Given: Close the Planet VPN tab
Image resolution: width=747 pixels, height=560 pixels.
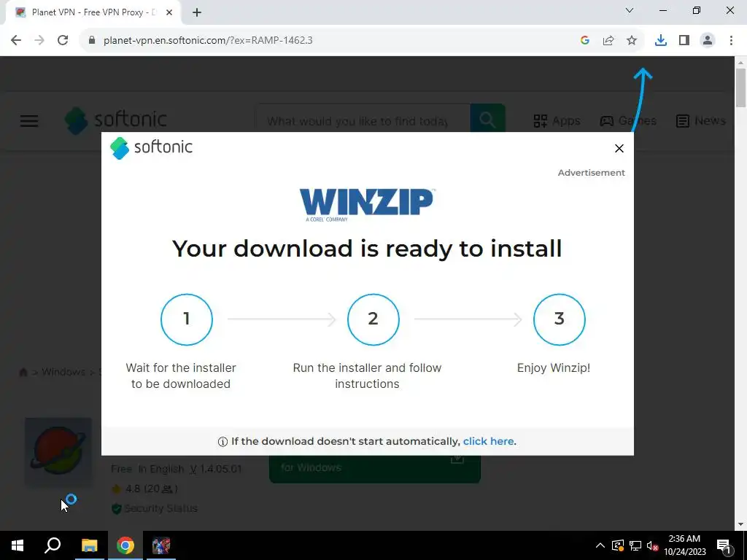Looking at the screenshot, I should pos(169,13).
